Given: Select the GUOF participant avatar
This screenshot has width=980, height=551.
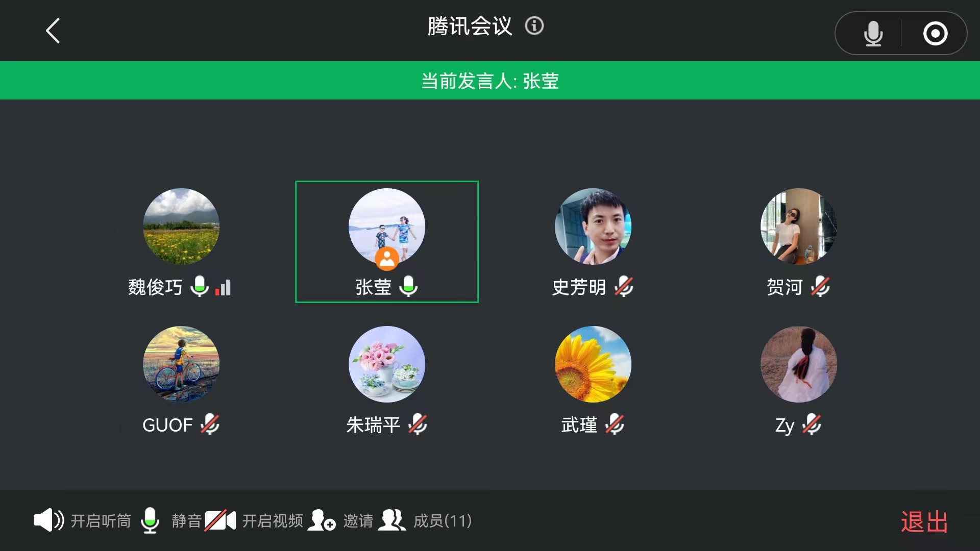Looking at the screenshot, I should (181, 364).
